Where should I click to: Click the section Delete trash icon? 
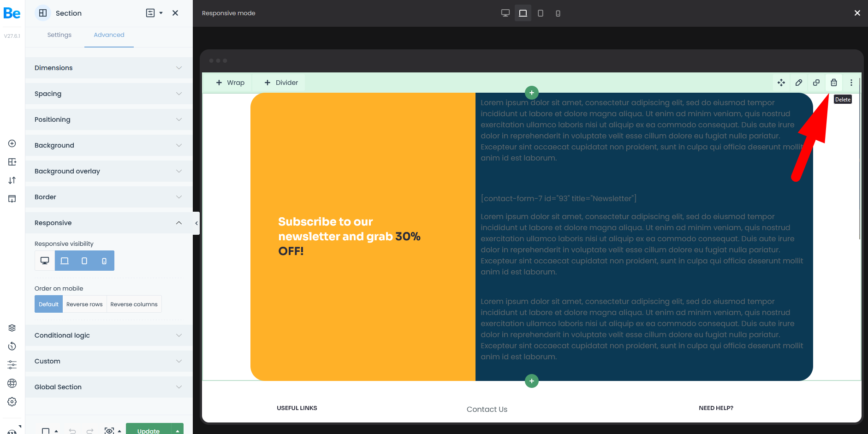click(834, 83)
